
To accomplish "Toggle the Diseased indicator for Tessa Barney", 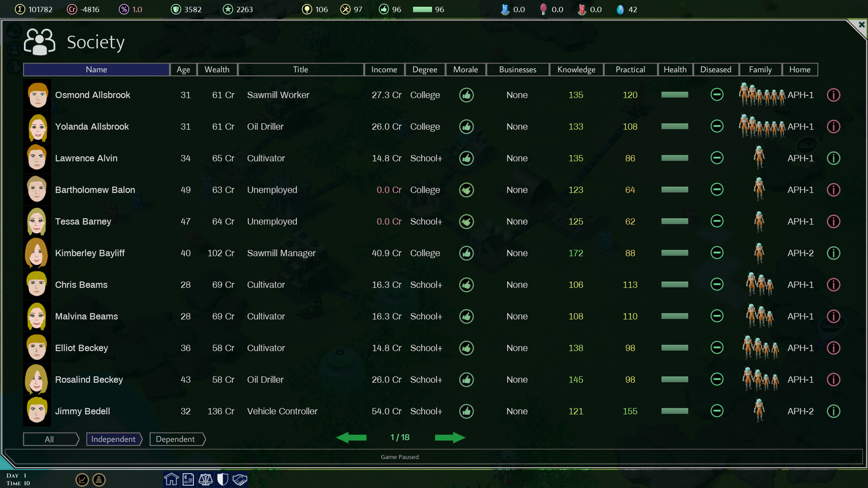I will click(716, 222).
